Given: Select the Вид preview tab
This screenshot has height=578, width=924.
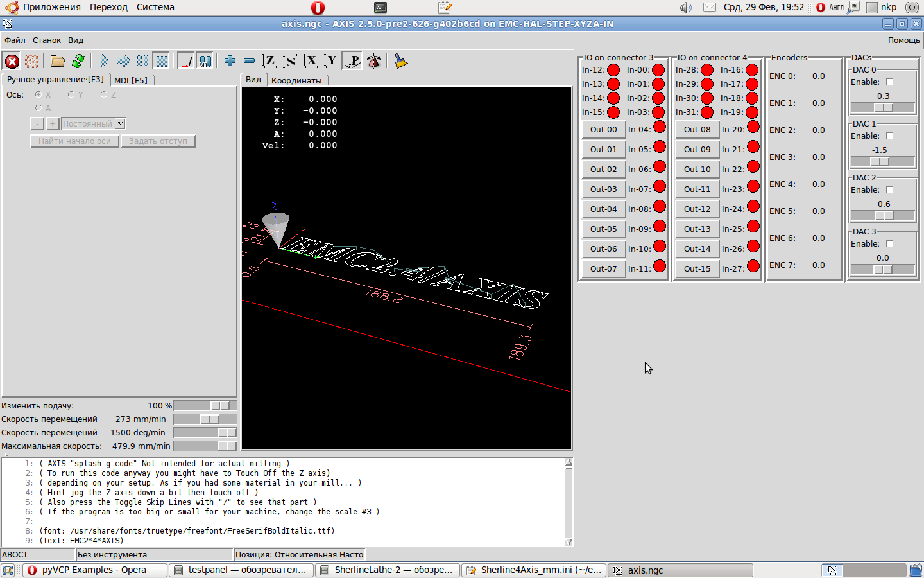Looking at the screenshot, I should [x=253, y=80].
